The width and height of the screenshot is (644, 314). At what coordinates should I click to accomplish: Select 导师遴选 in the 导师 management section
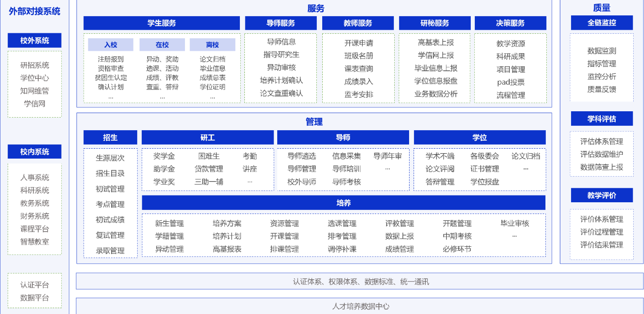[x=302, y=156]
